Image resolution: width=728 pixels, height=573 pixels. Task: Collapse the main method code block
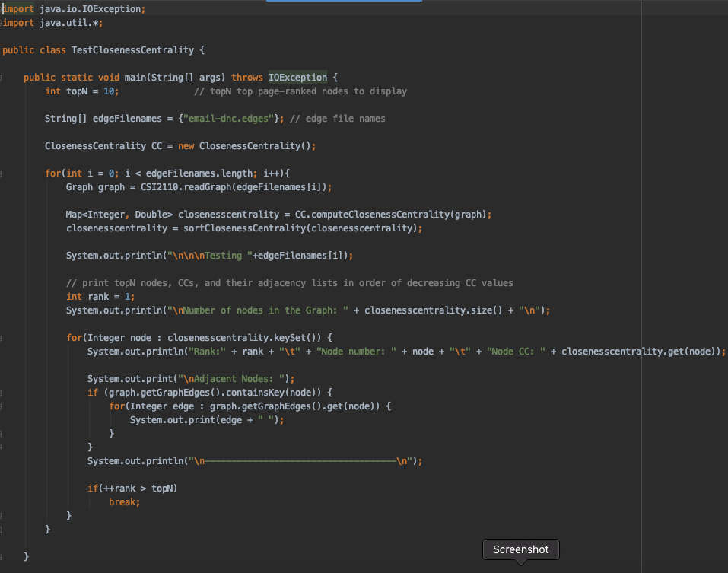(2, 77)
